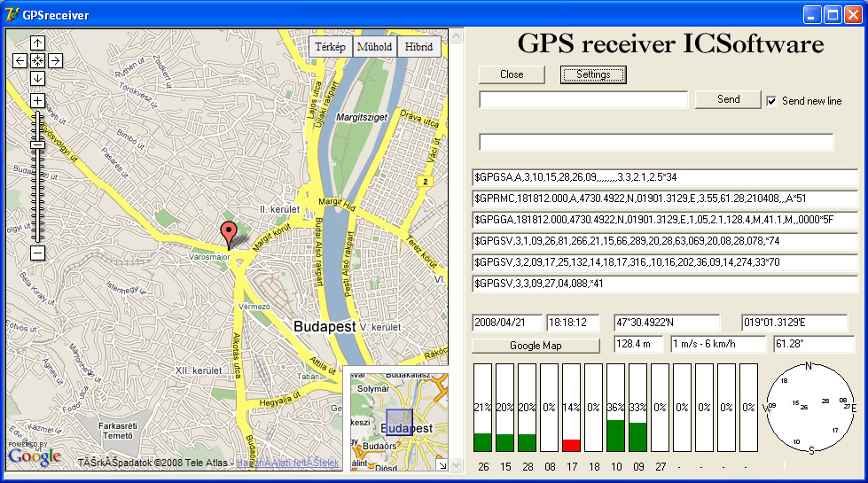
Task: Click the map zoom level slider handle
Action: [37, 145]
